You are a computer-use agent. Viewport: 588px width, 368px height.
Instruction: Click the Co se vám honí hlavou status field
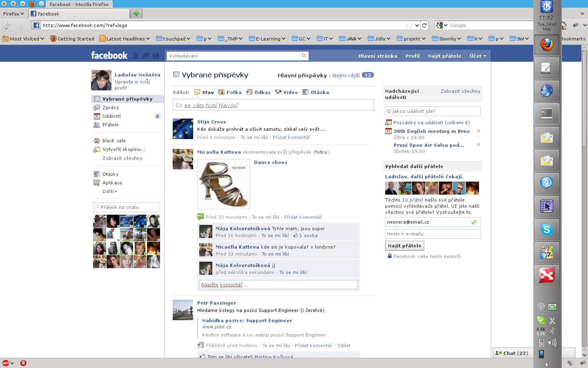273,105
